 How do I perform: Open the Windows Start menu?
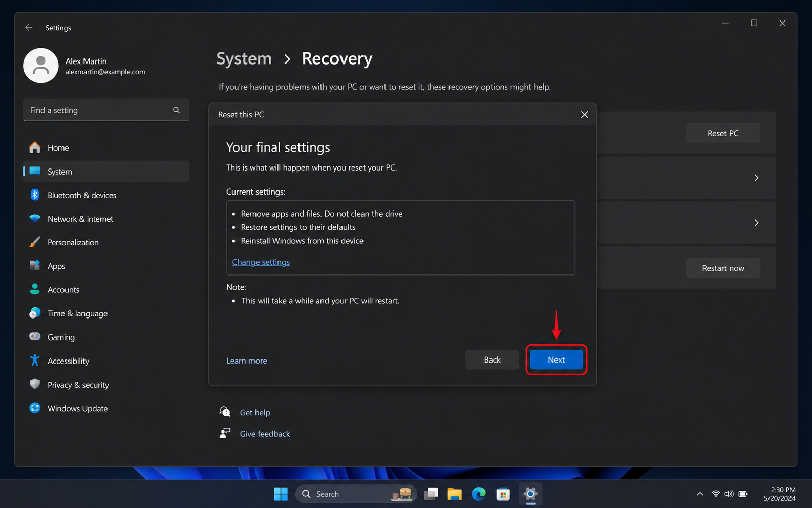point(281,494)
